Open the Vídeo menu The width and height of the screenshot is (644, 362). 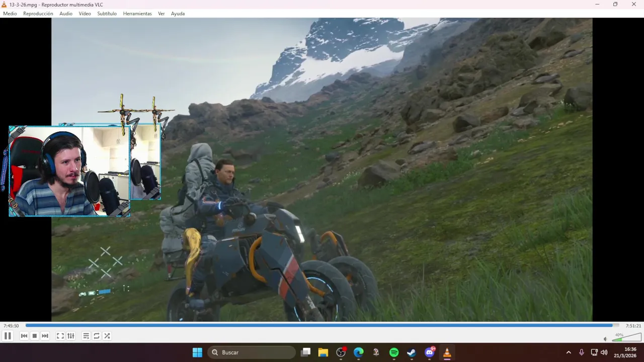click(85, 14)
